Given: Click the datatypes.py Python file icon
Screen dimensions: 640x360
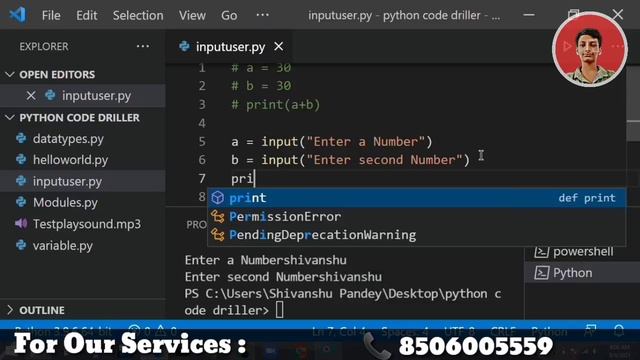Looking at the screenshot, I should (x=21, y=138).
